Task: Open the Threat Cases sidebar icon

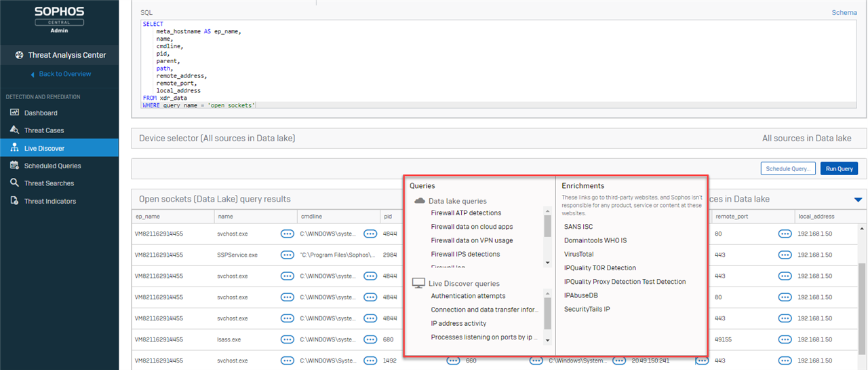Action: (14, 130)
